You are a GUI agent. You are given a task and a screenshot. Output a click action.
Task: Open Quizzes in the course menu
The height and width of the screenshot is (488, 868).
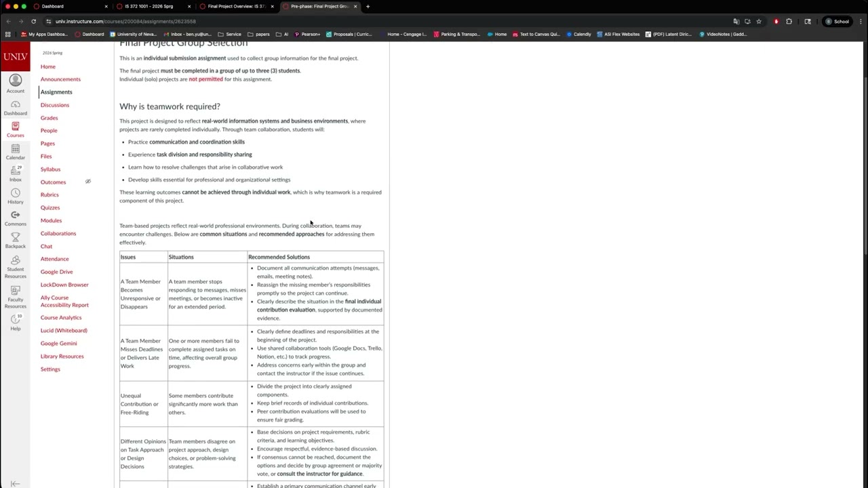tap(50, 207)
